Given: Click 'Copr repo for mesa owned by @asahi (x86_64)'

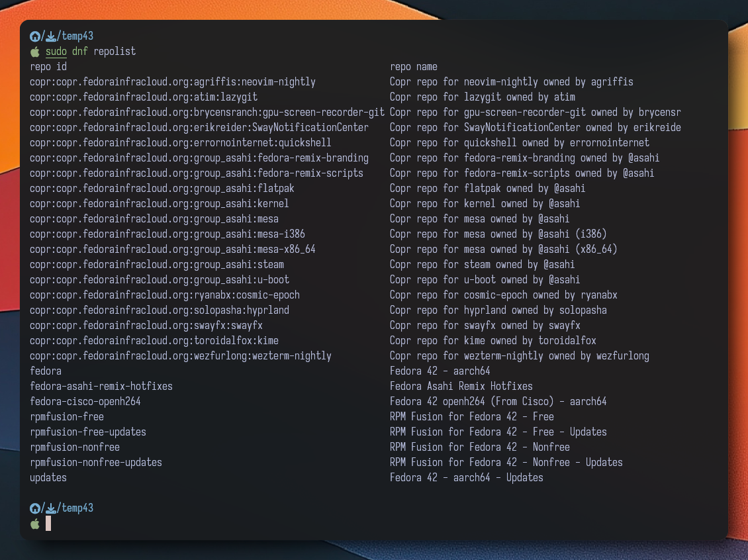Looking at the screenshot, I should [503, 250].
